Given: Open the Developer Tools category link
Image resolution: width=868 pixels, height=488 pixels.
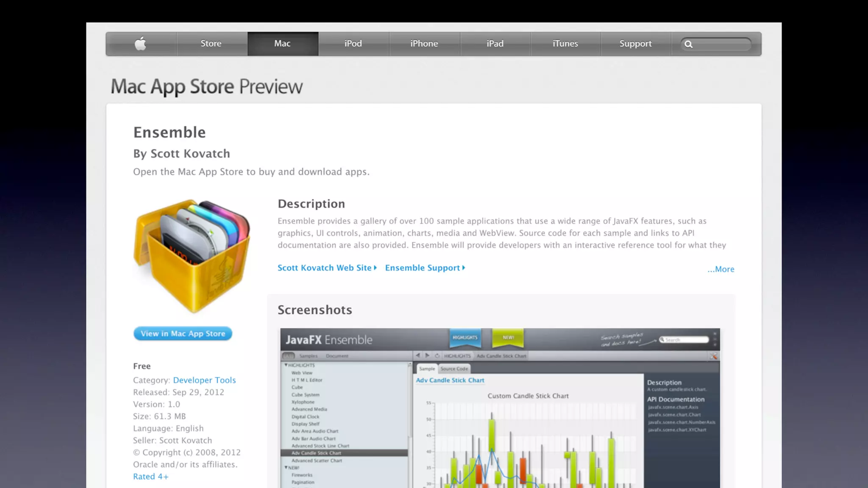Looking at the screenshot, I should (x=204, y=380).
